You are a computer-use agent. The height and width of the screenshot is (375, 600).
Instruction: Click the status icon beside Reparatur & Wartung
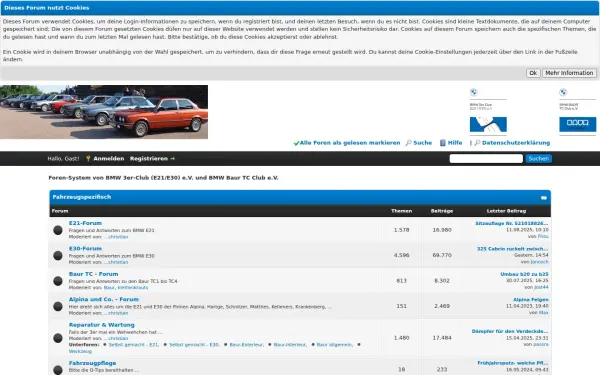click(x=58, y=338)
